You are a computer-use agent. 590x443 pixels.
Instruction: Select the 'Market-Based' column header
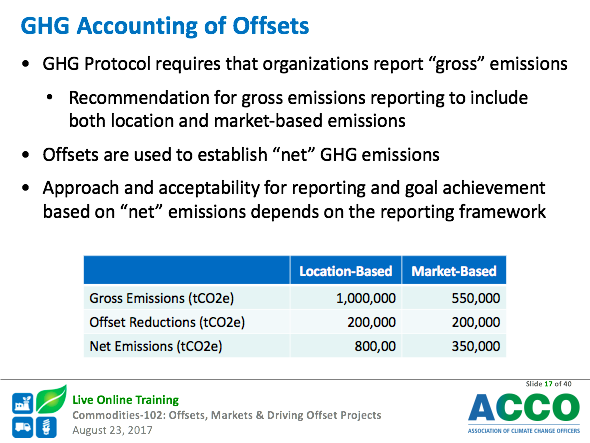click(x=454, y=271)
